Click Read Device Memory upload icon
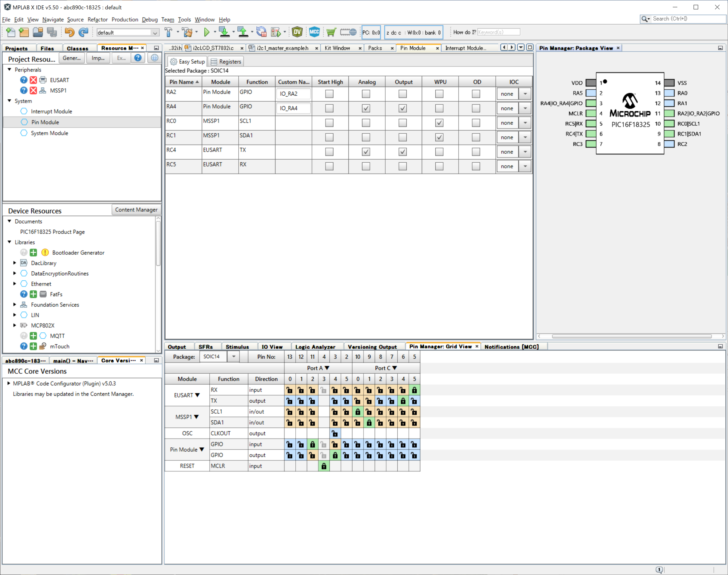 (243, 32)
